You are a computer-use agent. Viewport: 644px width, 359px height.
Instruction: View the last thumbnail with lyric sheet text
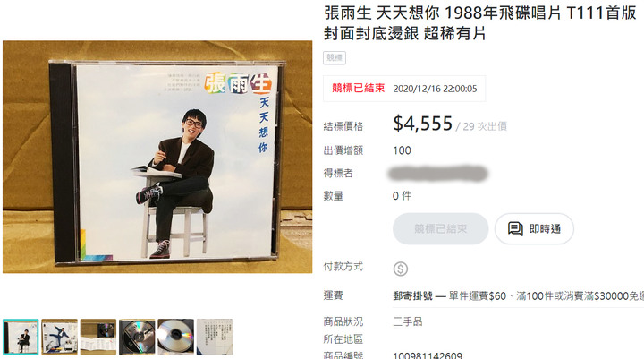pyautogui.click(x=215, y=337)
